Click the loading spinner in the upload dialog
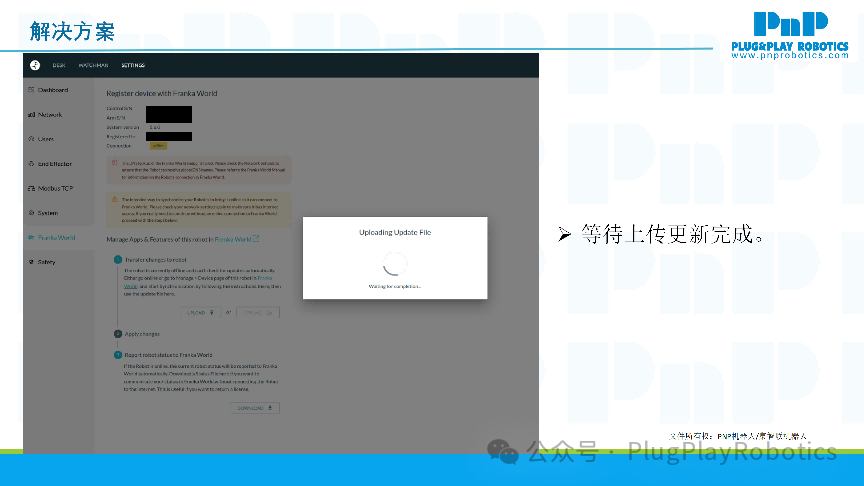 pos(395,263)
